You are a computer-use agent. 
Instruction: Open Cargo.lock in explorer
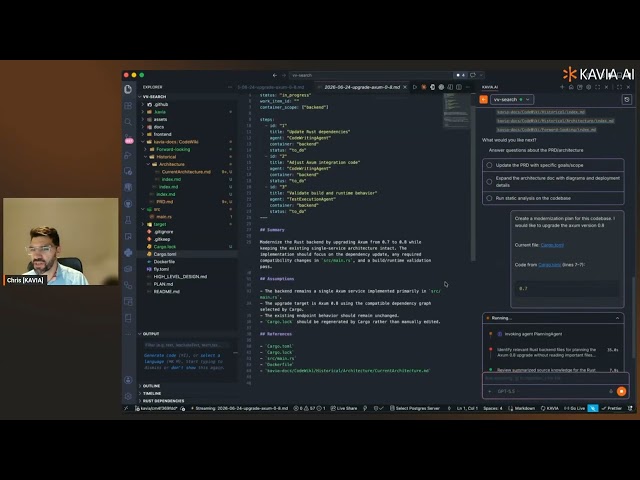165,247
